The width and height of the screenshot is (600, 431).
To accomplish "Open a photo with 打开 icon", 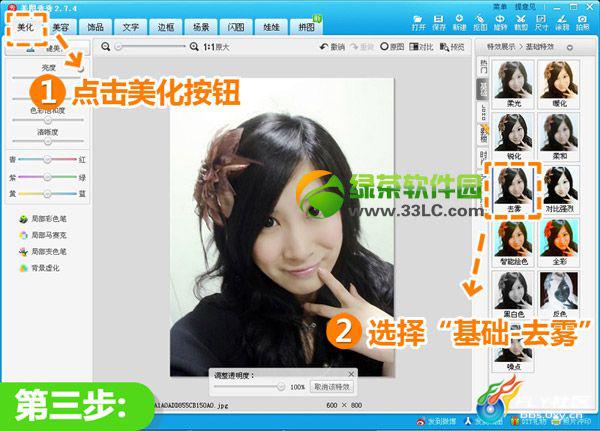I will 418,23.
